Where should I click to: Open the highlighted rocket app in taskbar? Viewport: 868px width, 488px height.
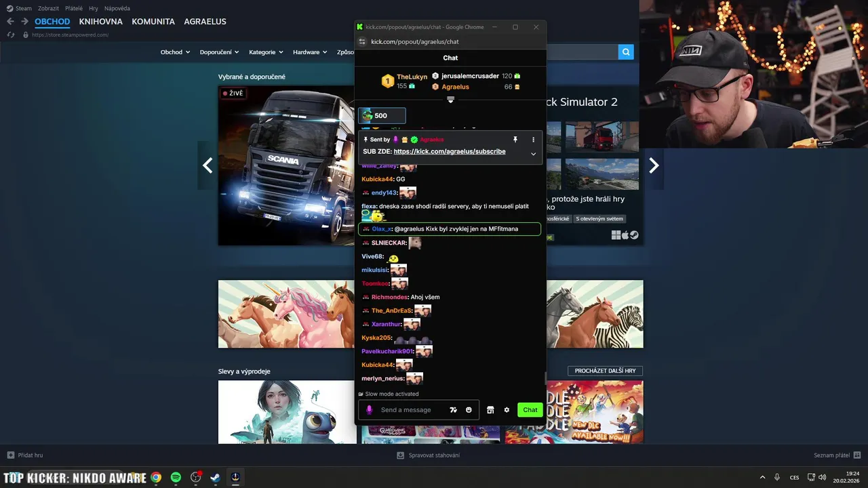click(235, 477)
